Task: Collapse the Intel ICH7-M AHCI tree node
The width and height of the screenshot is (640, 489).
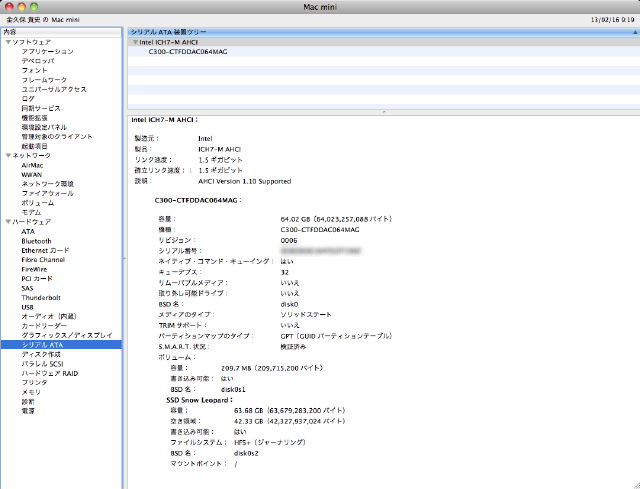Action: coord(135,42)
